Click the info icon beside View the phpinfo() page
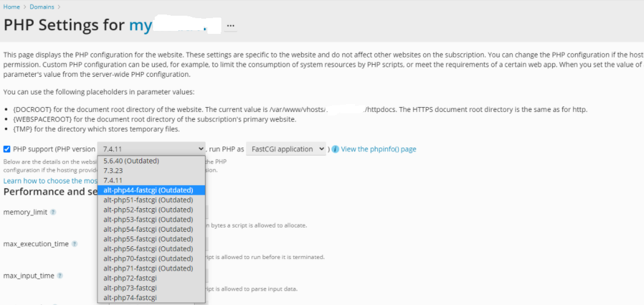Screen dimensions: 644x305 pyautogui.click(x=335, y=149)
